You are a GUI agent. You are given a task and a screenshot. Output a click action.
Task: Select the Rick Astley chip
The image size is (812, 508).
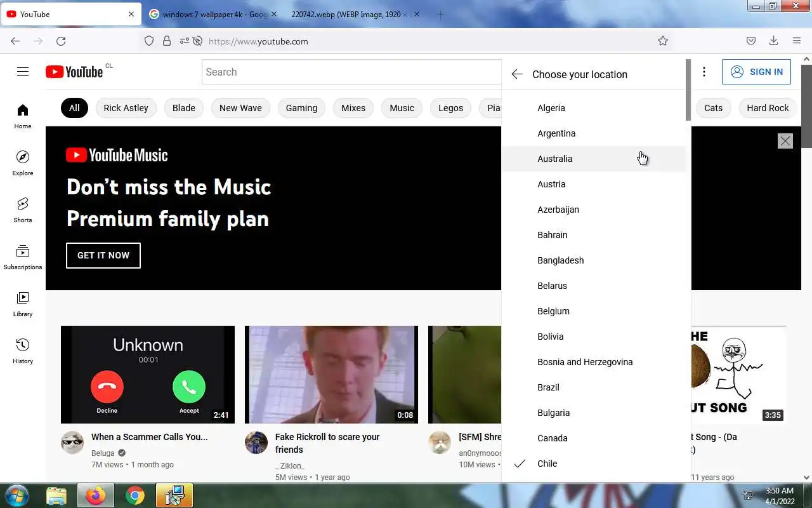coord(126,108)
